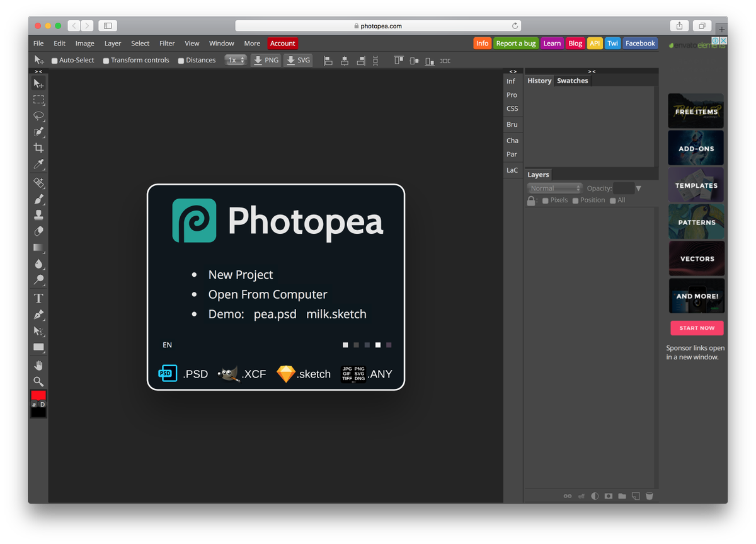Click the START NOW ad button
Viewport: 756px width, 544px height.
[697, 328]
